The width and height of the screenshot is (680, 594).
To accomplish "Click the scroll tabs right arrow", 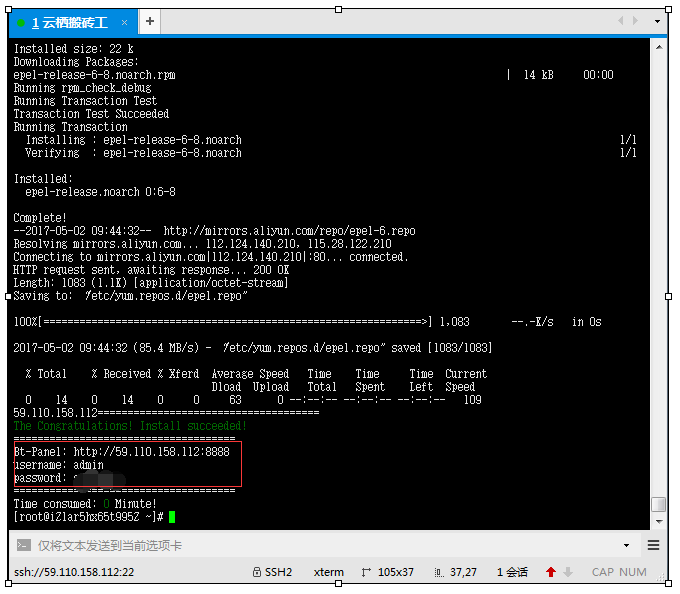I will pos(634,21).
